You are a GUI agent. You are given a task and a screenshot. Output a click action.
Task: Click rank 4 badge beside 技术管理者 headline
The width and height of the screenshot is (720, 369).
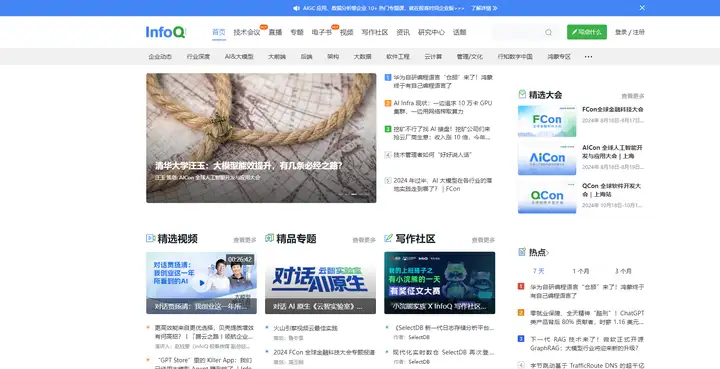tap(388, 155)
